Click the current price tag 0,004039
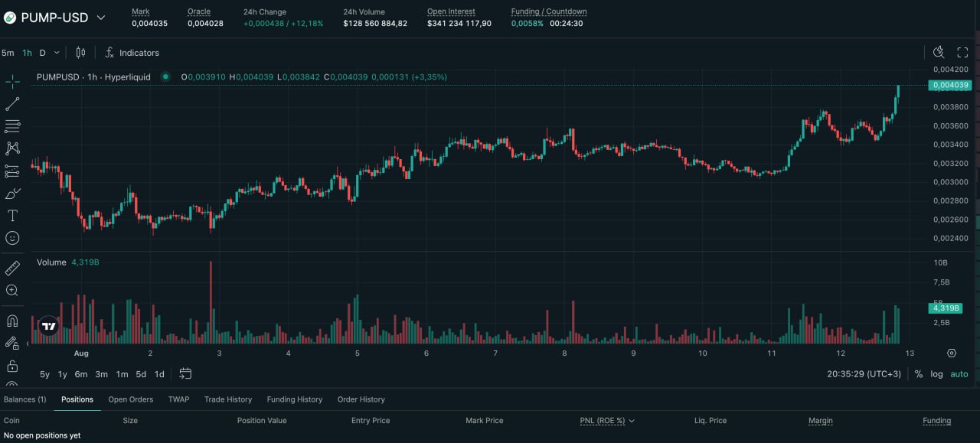Screen dimensions: 980x443 pos(949,86)
